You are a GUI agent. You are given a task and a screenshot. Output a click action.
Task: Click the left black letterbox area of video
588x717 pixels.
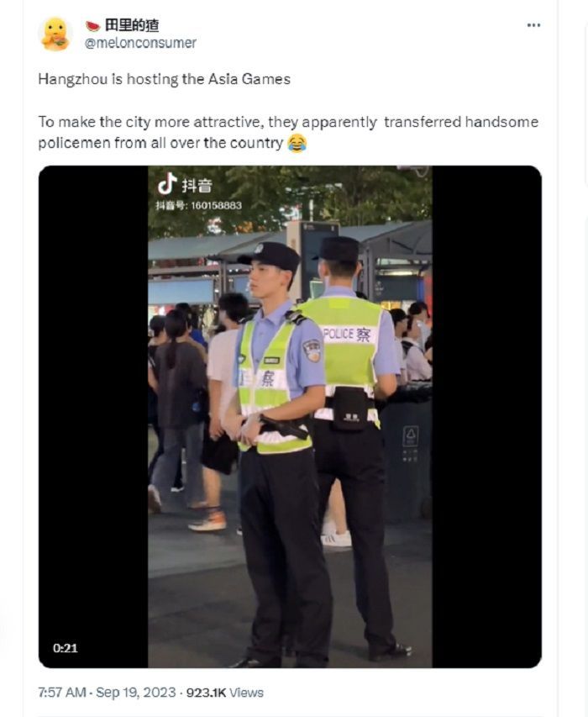[93, 417]
